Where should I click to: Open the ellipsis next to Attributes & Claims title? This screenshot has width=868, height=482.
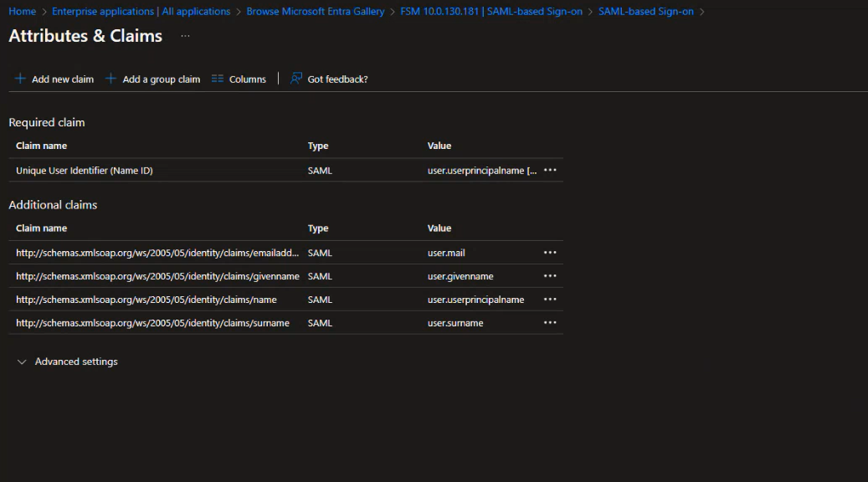click(185, 36)
